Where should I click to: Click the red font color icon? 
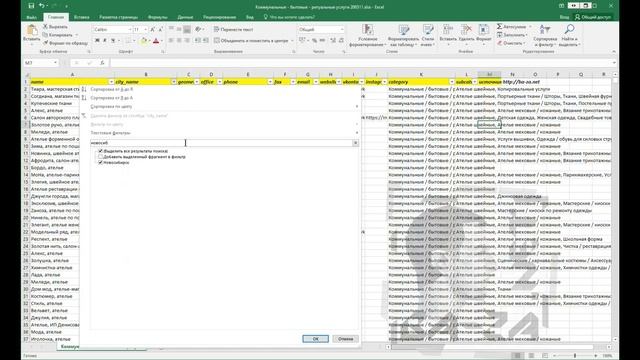pyautogui.click(x=156, y=40)
